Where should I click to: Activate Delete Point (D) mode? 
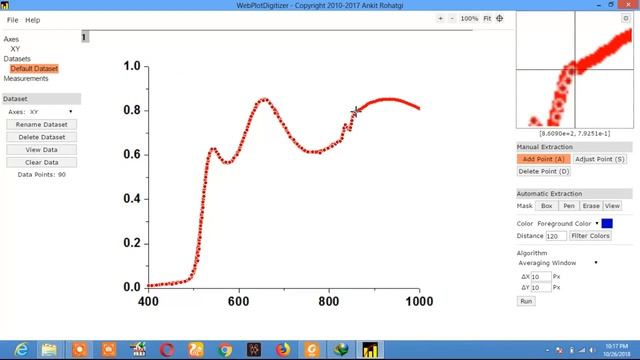[544, 171]
